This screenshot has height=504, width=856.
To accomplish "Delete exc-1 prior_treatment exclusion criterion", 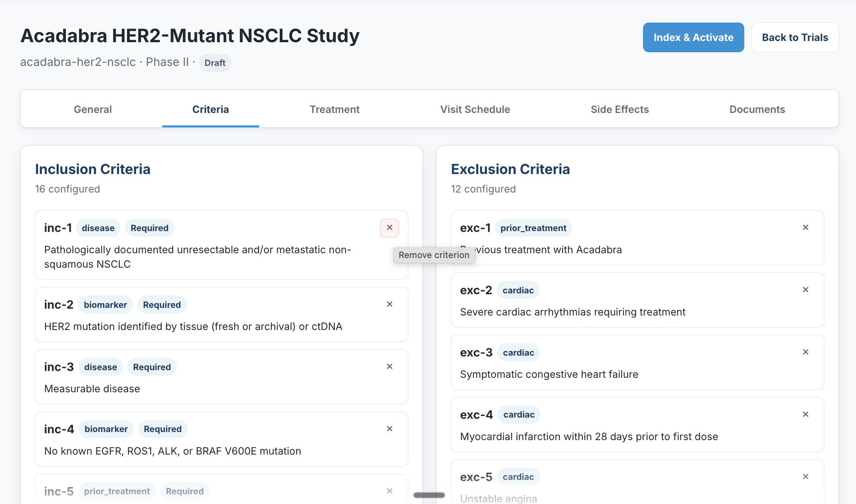I will [805, 227].
